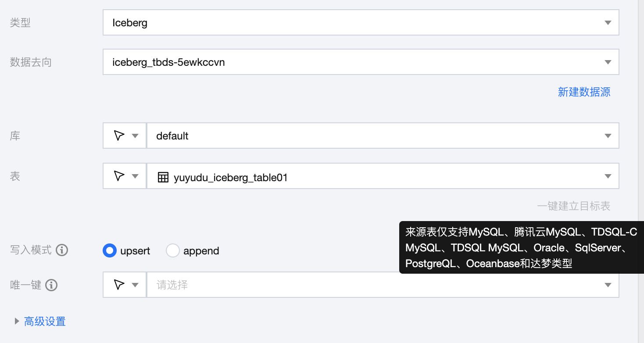Screen dimensions: 644x343
Task: Click the vertical scrollbar on the right edge
Action: [641, 171]
